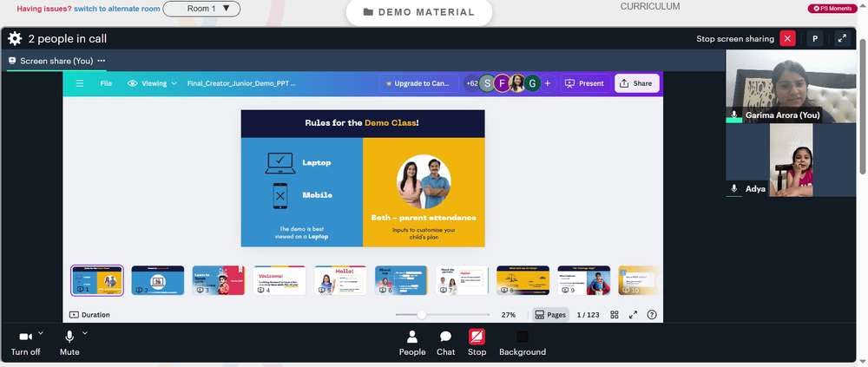Click collaborator avatar S
The image size is (868, 367).
coord(487,83)
